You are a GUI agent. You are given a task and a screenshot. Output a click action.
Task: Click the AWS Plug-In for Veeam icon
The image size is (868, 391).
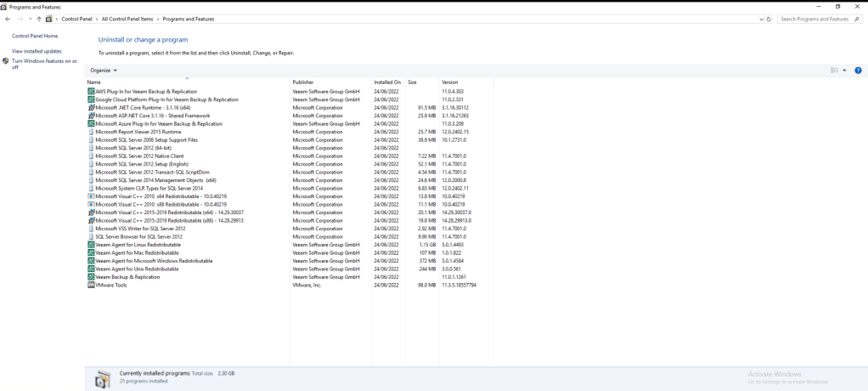(x=91, y=92)
